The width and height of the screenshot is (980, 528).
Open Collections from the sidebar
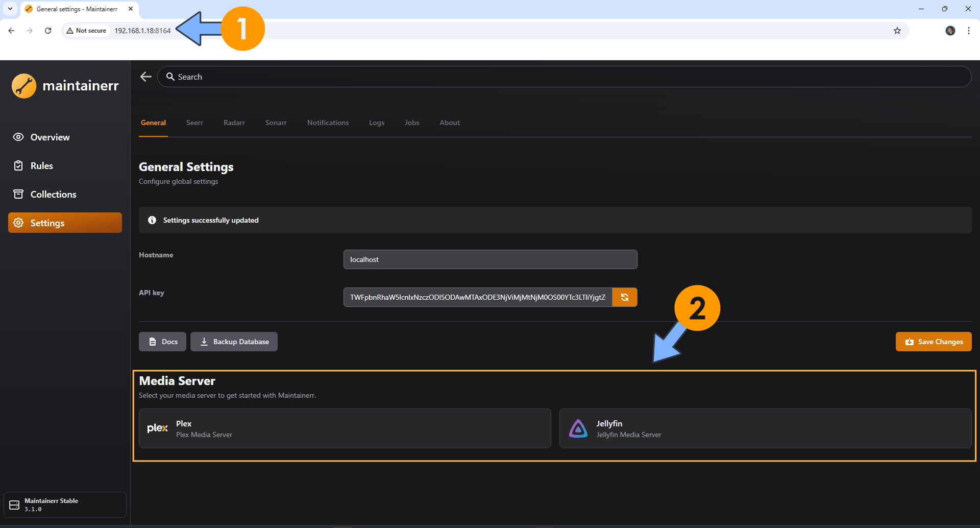point(53,195)
